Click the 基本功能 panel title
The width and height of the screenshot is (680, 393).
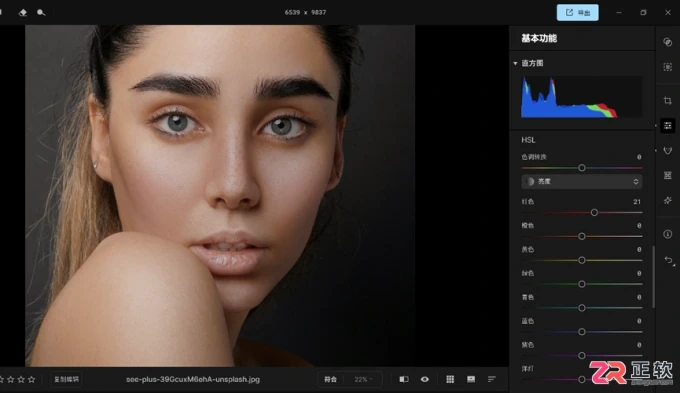coord(539,39)
